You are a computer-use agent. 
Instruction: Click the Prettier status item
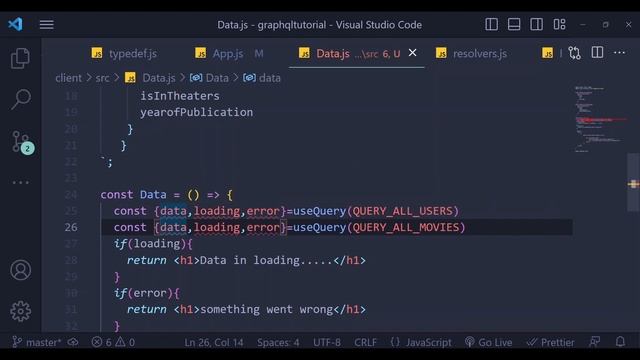pyautogui.click(x=550, y=342)
